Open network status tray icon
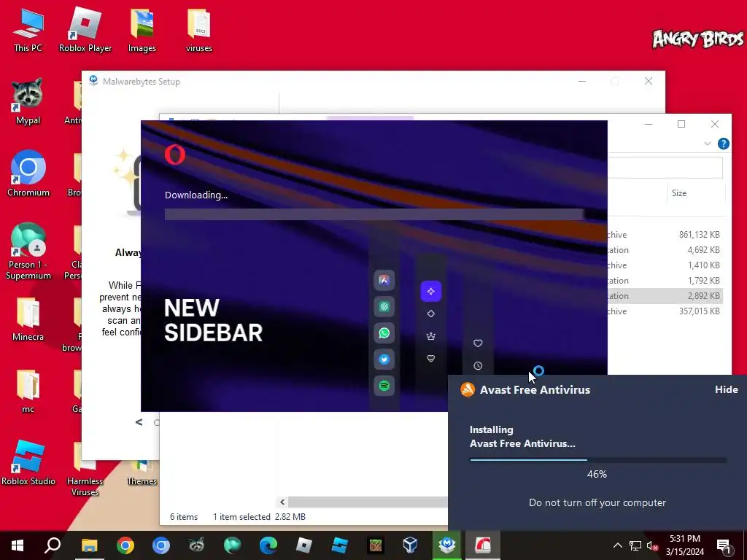 pos(635,545)
